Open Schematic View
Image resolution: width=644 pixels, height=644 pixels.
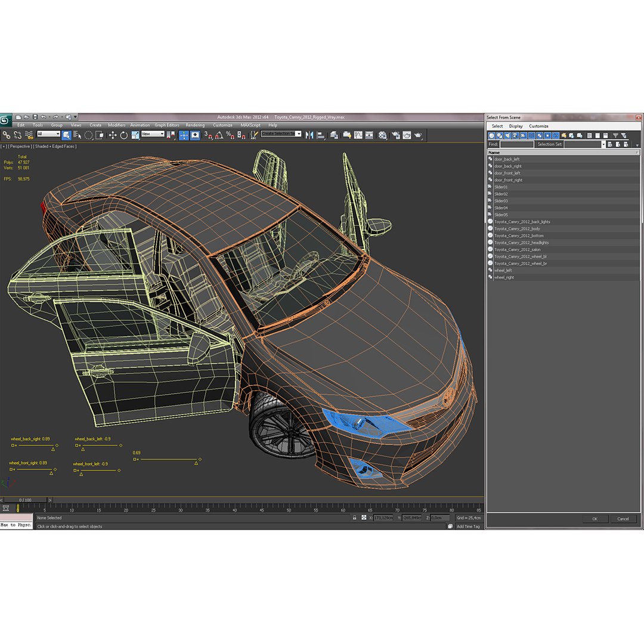[369, 135]
